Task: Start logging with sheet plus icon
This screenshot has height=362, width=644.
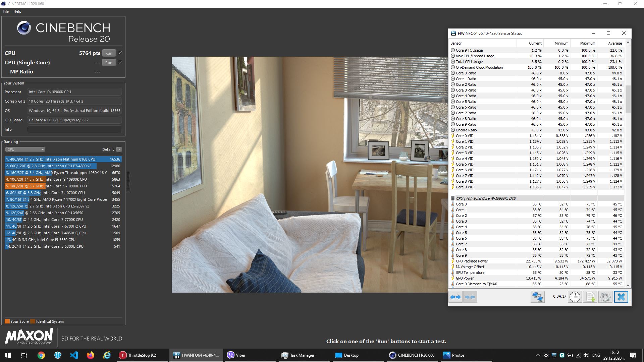Action: [x=590, y=297]
